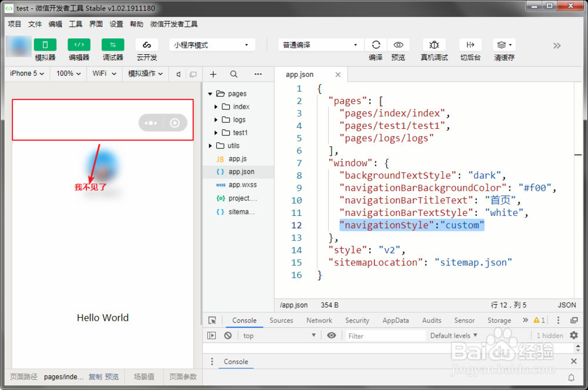Image resolution: width=588 pixels, height=390 pixels.
Task: Undock the devtools panel icon
Action: point(574,320)
